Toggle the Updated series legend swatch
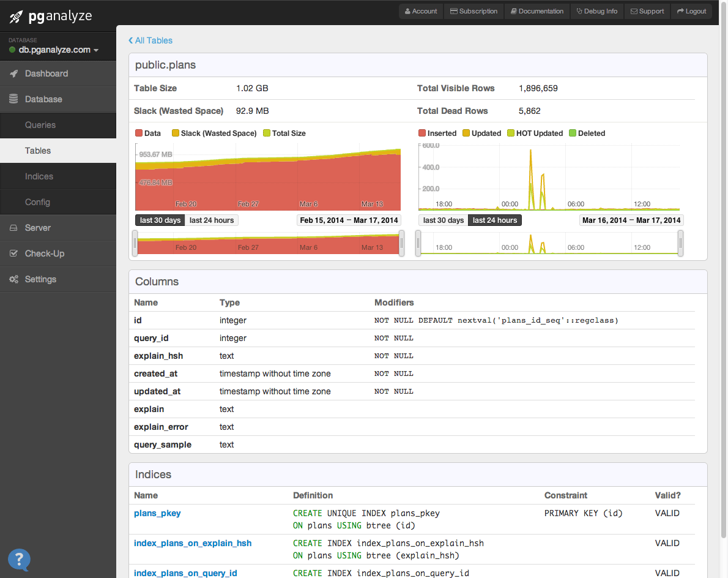Viewport: 728px width, 578px height. 466,133
